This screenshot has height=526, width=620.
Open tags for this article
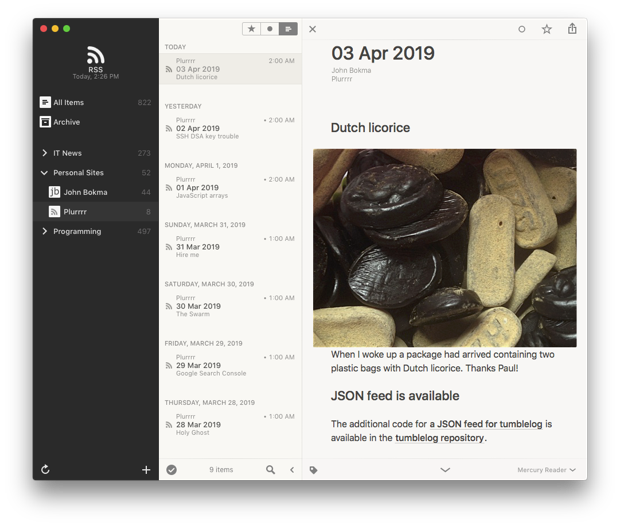click(x=314, y=470)
